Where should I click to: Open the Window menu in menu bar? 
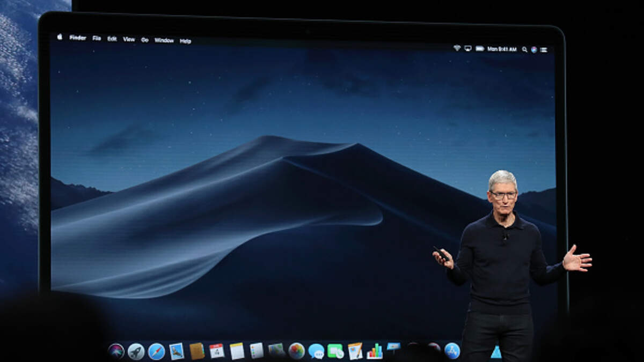164,40
